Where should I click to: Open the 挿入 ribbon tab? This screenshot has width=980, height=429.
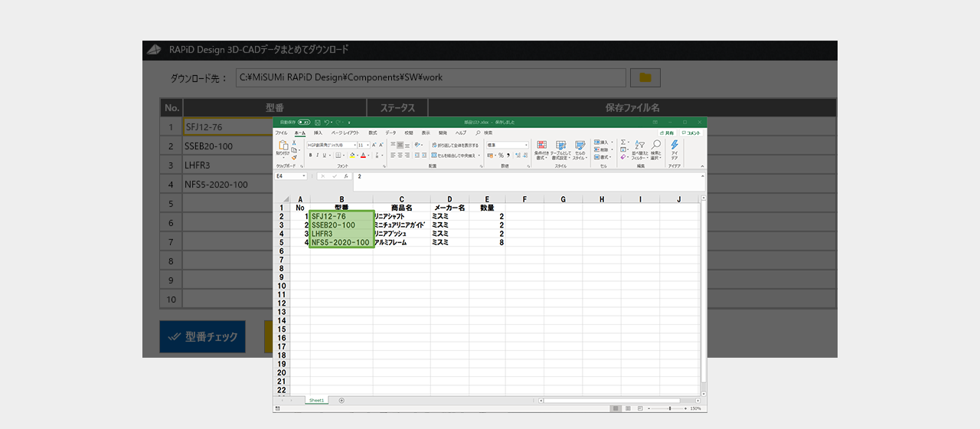[318, 133]
